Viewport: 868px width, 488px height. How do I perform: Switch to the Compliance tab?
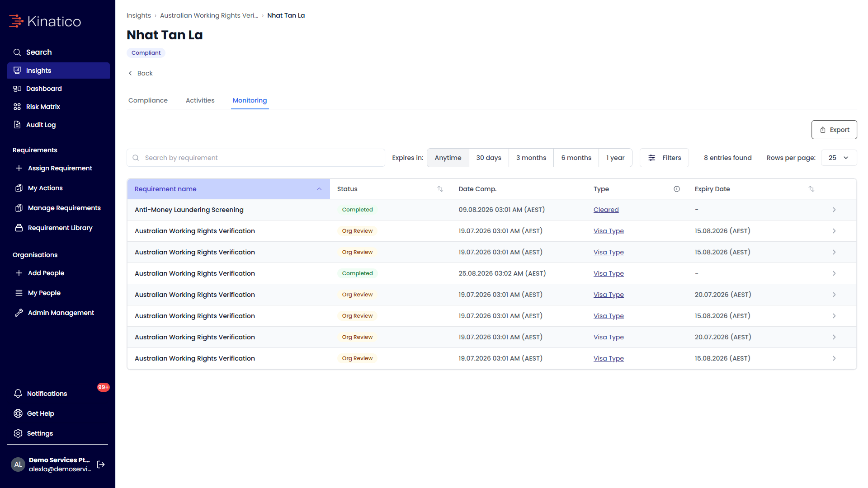click(x=148, y=100)
